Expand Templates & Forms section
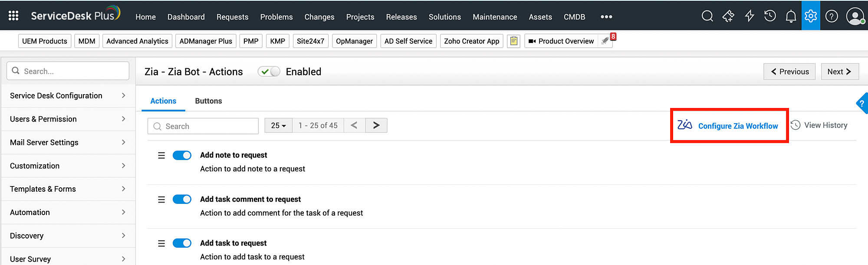This screenshot has width=868, height=265. point(68,189)
